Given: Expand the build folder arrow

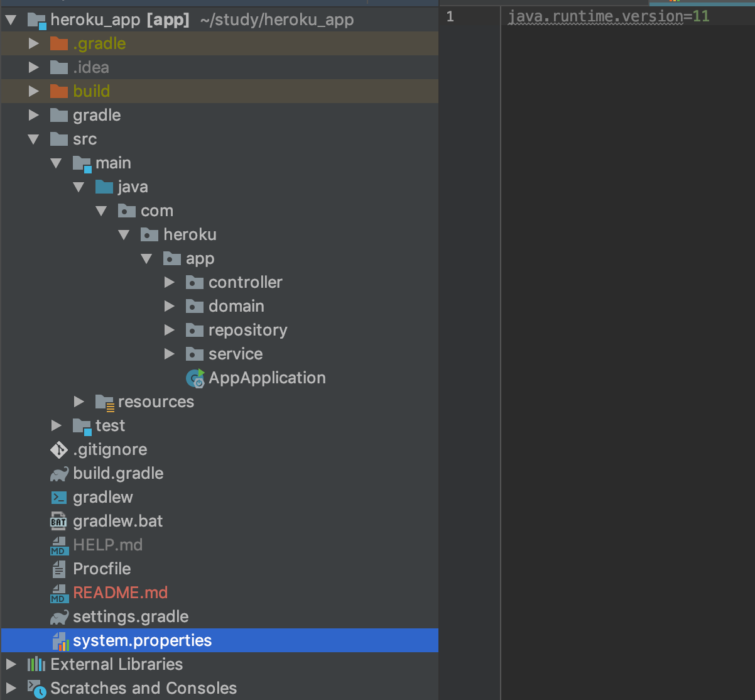Looking at the screenshot, I should click(x=34, y=92).
